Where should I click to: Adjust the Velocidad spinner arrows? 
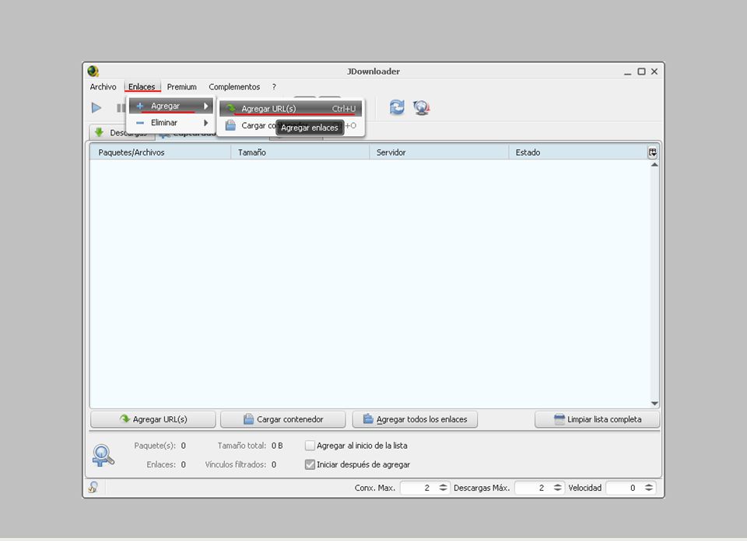click(x=649, y=488)
